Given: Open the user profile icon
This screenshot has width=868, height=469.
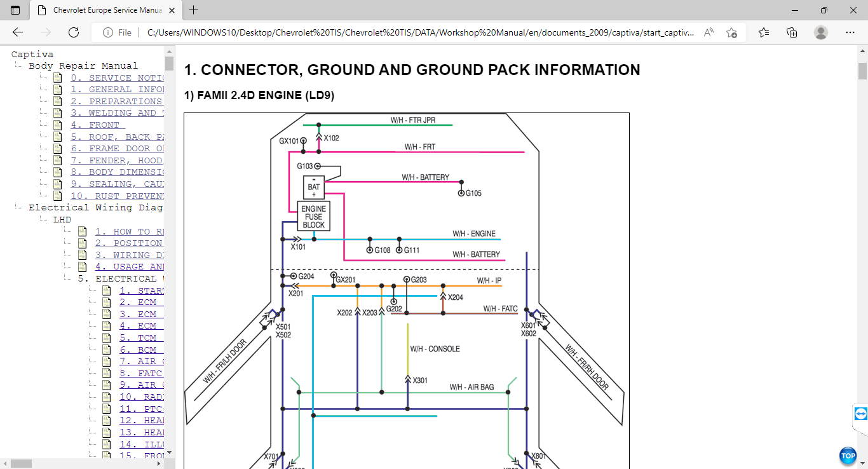Looking at the screenshot, I should (821, 32).
